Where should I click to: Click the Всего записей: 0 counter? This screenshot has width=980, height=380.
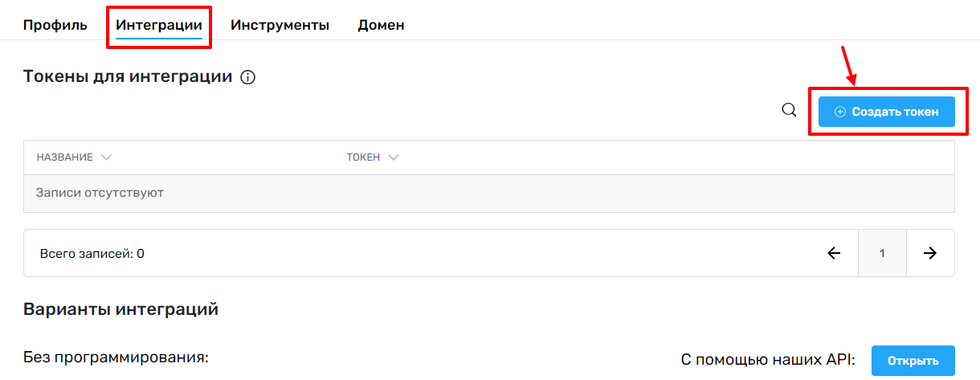(92, 254)
